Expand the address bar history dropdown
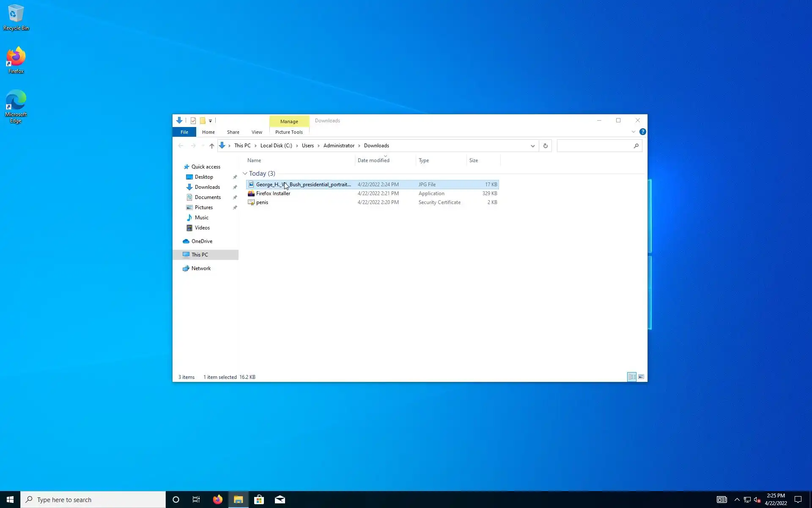 [x=532, y=146]
